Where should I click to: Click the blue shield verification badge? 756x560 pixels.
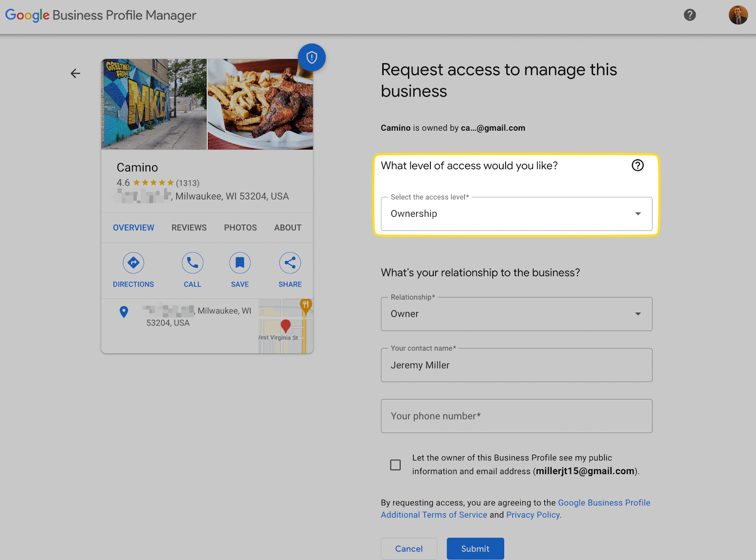point(311,58)
